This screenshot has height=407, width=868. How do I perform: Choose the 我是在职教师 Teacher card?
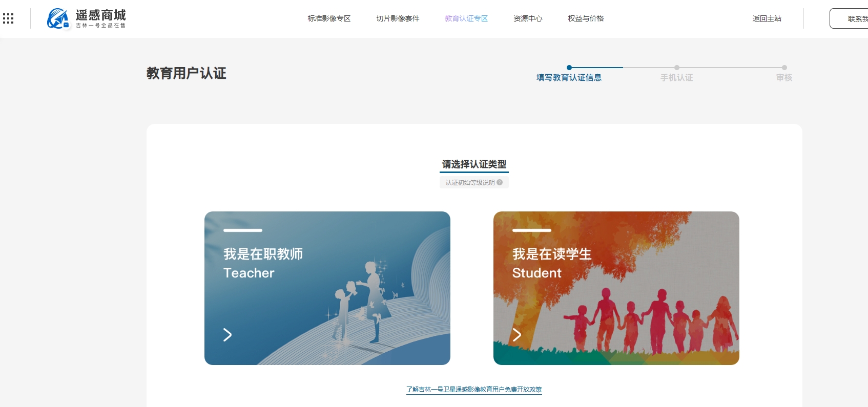pos(327,288)
